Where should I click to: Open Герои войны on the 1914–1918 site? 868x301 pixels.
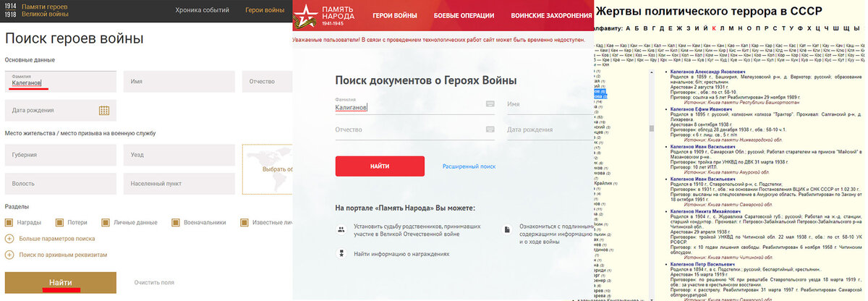(x=265, y=10)
